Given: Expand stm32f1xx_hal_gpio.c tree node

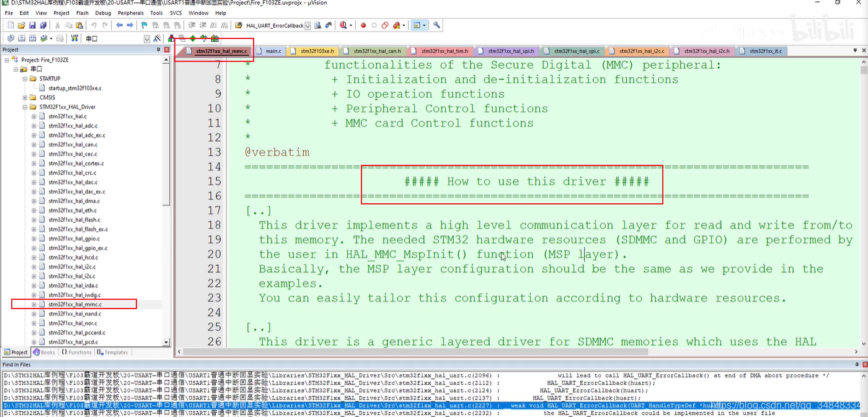Looking at the screenshot, I should pos(34,239).
